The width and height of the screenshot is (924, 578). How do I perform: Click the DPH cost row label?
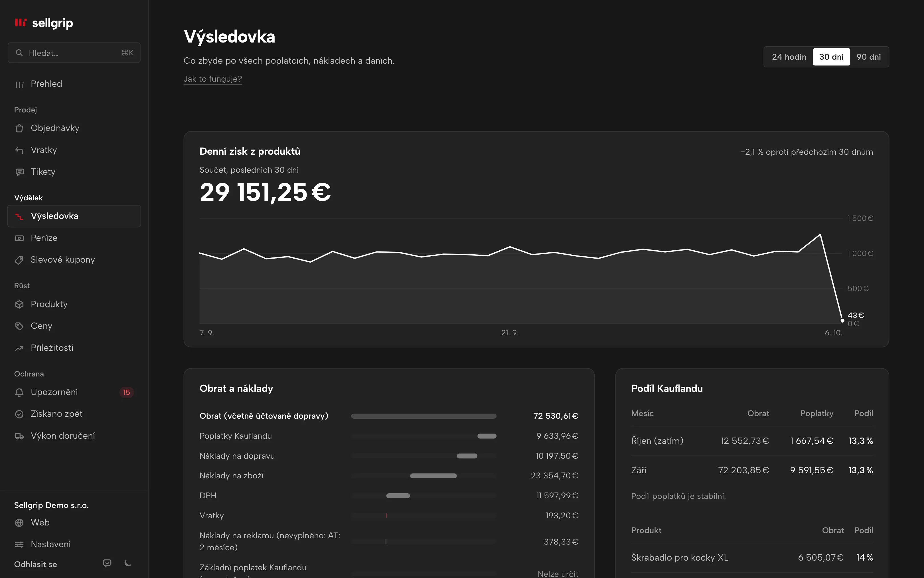pyautogui.click(x=208, y=496)
